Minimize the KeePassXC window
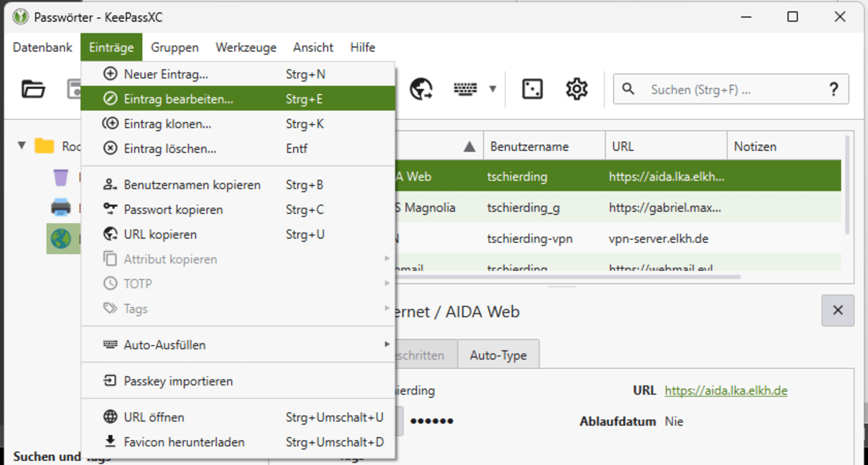The width and height of the screenshot is (868, 465). [x=746, y=17]
